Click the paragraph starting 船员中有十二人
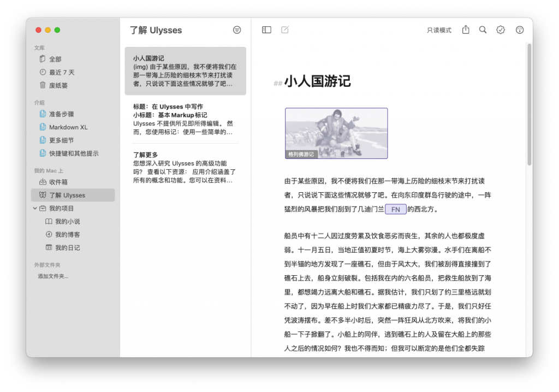The image size is (559, 392). click(x=388, y=292)
